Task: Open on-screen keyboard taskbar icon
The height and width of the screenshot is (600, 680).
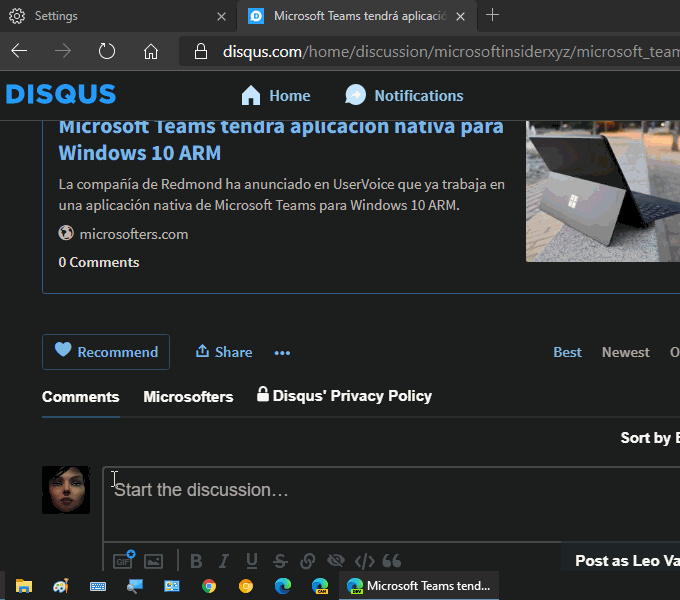Action: click(x=98, y=587)
